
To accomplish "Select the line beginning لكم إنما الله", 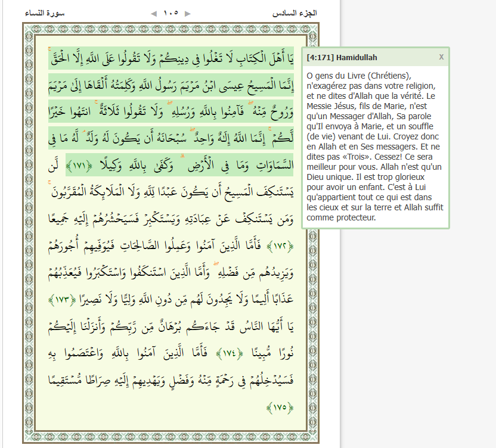I will tap(171, 138).
